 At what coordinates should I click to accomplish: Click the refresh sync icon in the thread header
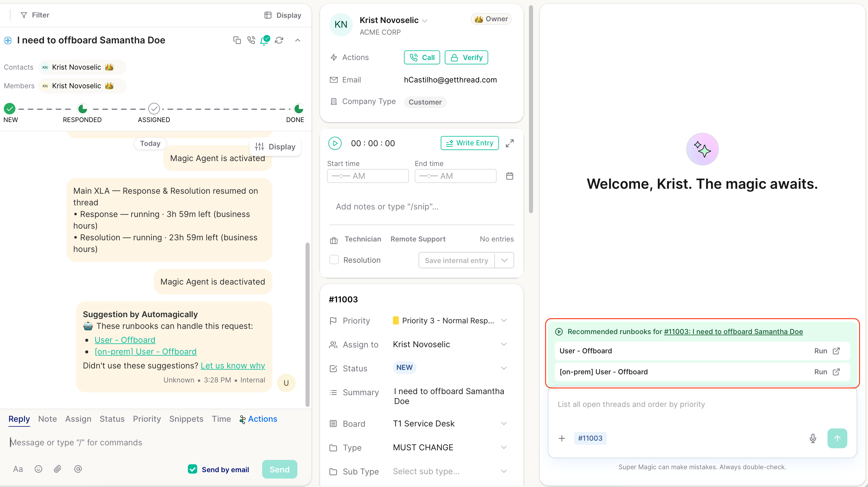click(x=279, y=40)
